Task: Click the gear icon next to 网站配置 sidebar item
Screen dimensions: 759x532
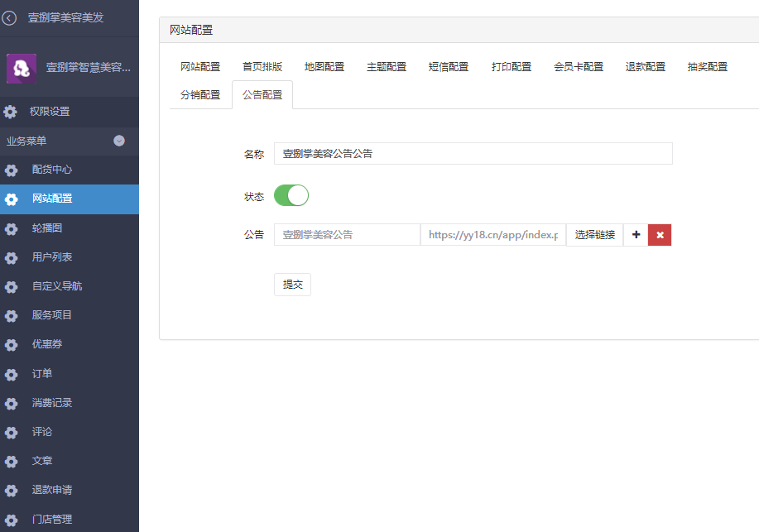Action: (11, 199)
